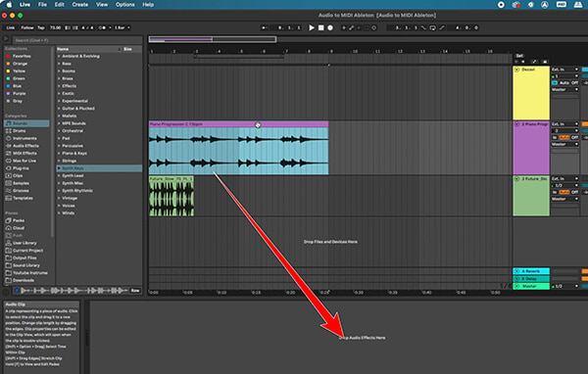Click the Capture MIDI icon
Viewport: 588px width, 374px height.
[x=367, y=27]
